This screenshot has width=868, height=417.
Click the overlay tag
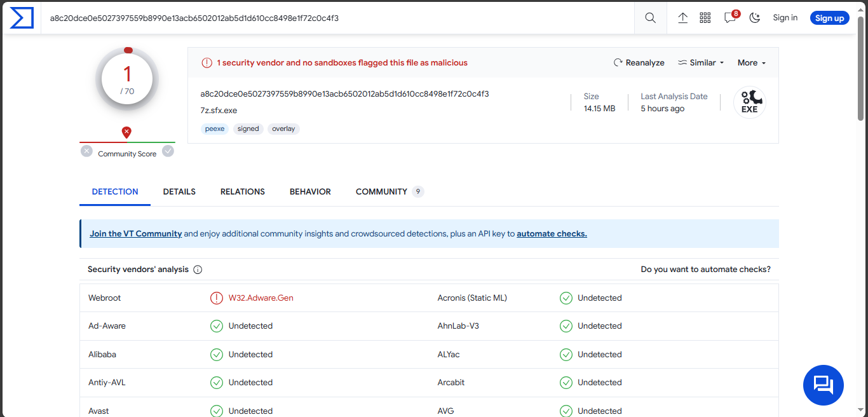(x=283, y=128)
